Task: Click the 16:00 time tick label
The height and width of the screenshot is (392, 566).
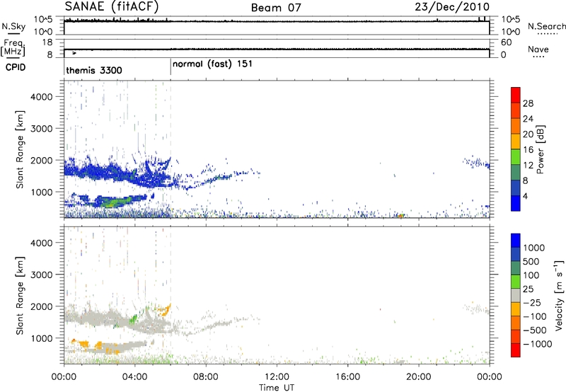Action: pos(347,377)
